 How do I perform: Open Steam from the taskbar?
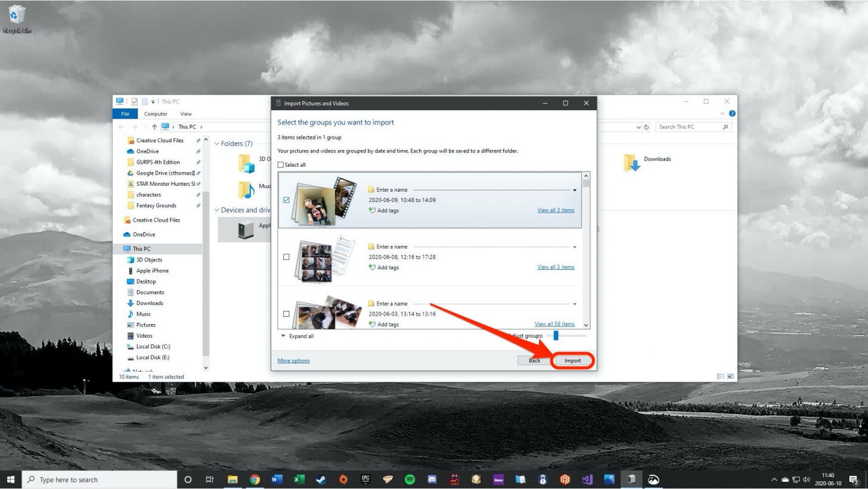click(x=321, y=479)
